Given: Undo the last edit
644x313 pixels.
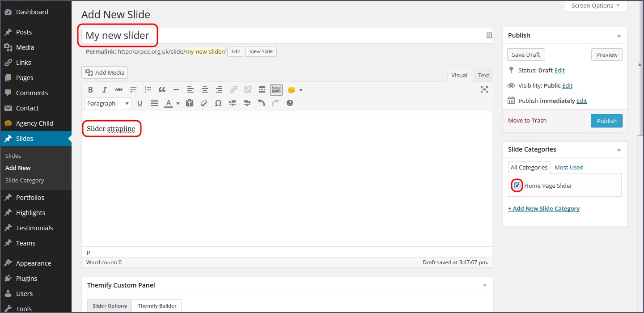Looking at the screenshot, I should tap(261, 103).
